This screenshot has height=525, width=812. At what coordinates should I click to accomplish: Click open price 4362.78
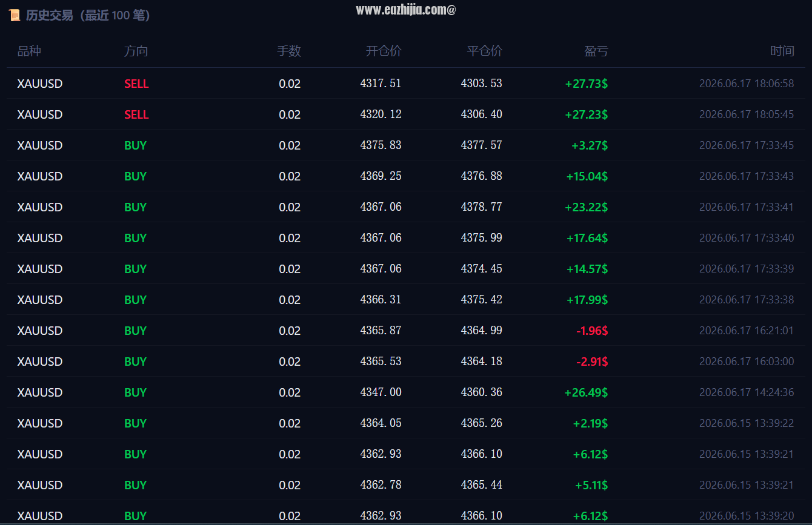(381, 485)
